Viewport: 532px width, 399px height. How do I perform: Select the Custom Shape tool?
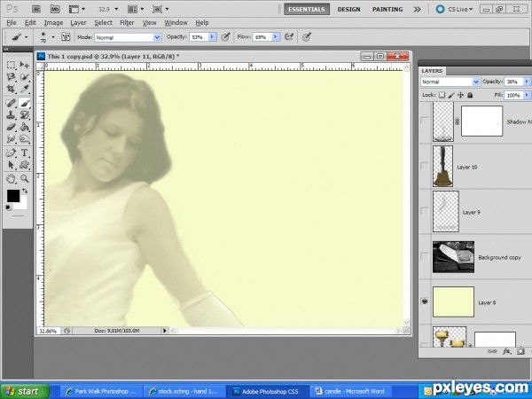coord(25,165)
